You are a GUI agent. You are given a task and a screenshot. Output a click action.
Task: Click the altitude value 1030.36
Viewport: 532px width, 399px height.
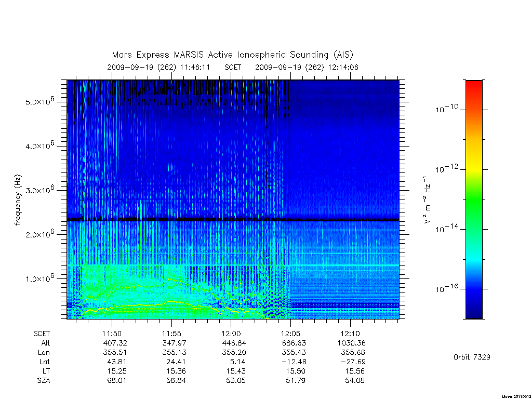click(352, 343)
